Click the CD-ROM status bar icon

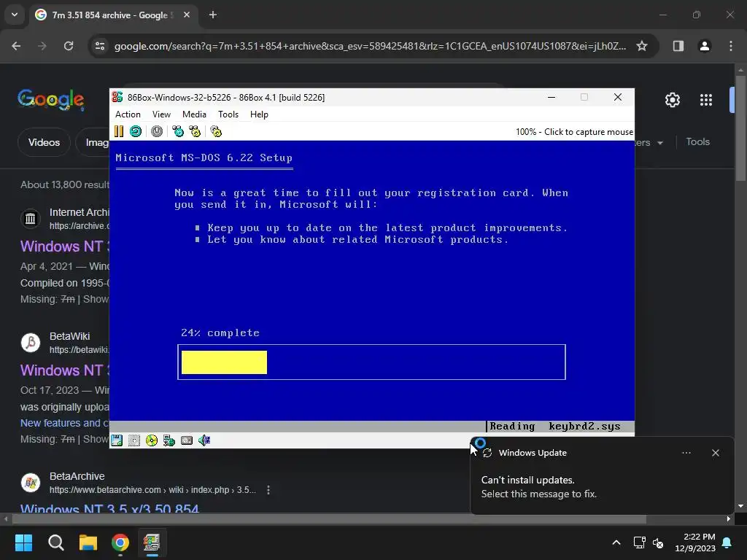[152, 440]
